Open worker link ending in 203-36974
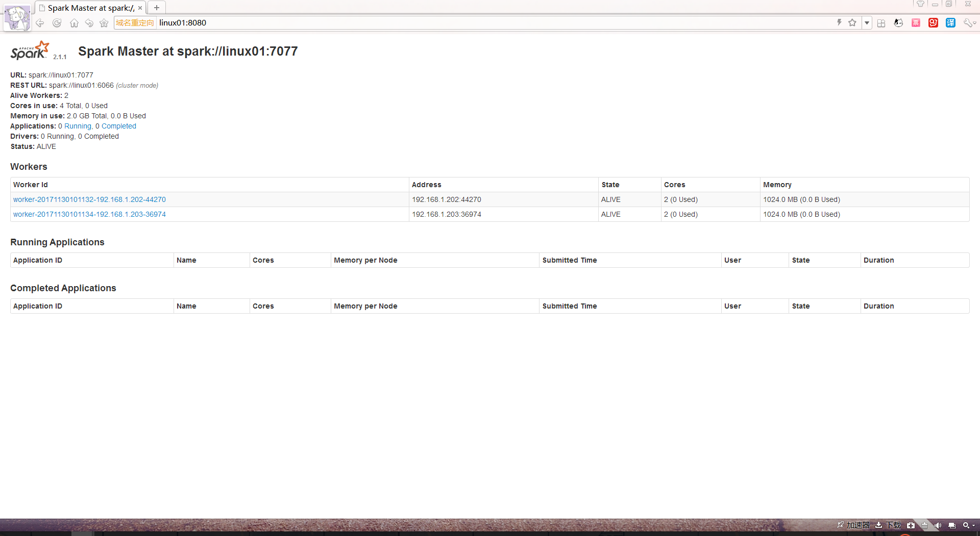Image resolution: width=980 pixels, height=536 pixels. (x=89, y=214)
